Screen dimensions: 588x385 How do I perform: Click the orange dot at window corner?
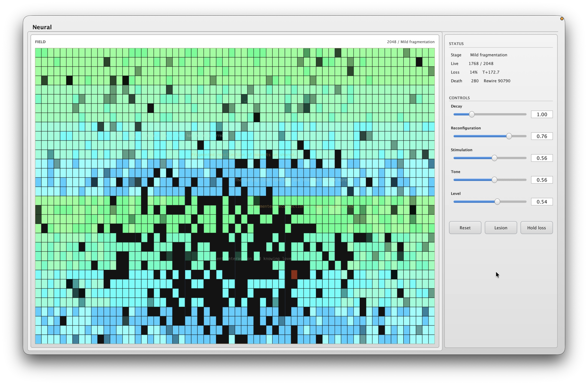(562, 19)
